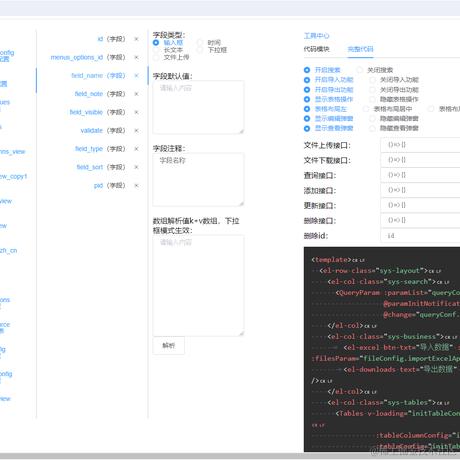
Task: Remove the field_sort field with its X icon
Action: tap(136, 167)
